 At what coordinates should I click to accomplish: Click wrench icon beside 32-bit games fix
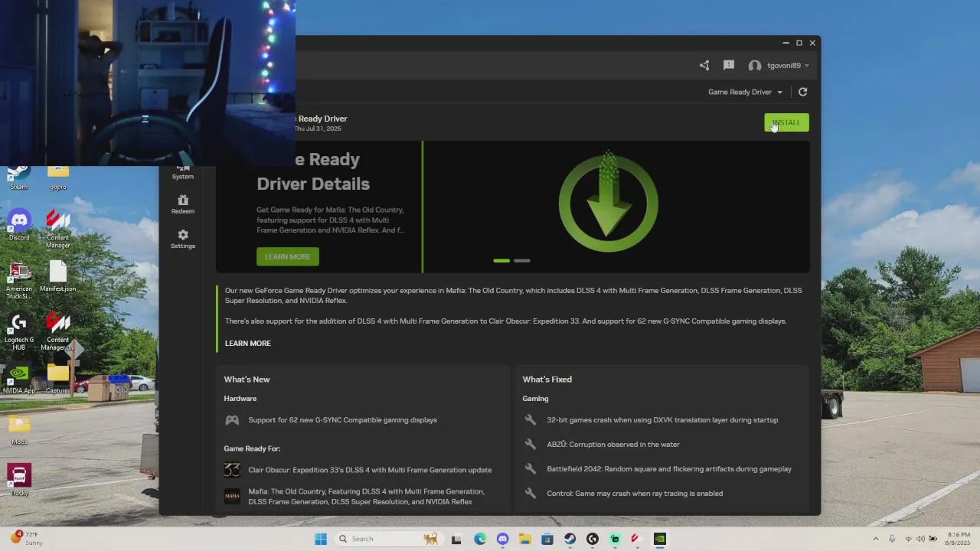(530, 419)
